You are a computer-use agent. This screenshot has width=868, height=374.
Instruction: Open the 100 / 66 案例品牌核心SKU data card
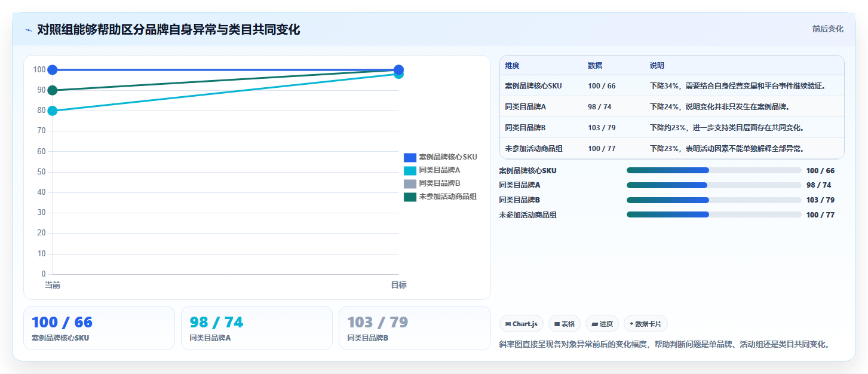click(x=99, y=328)
